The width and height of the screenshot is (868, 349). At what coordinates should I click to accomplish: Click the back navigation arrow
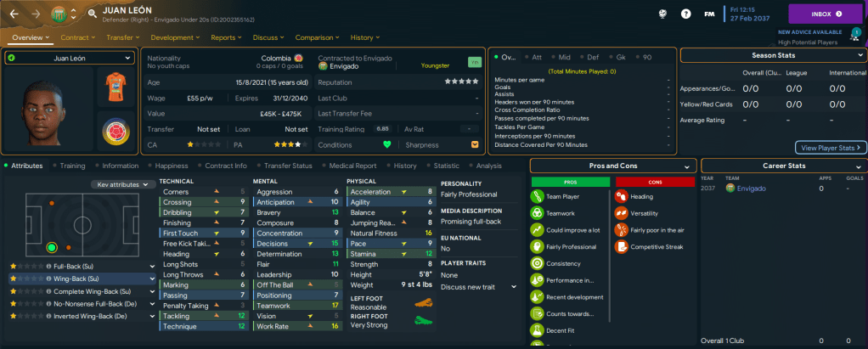click(x=14, y=14)
